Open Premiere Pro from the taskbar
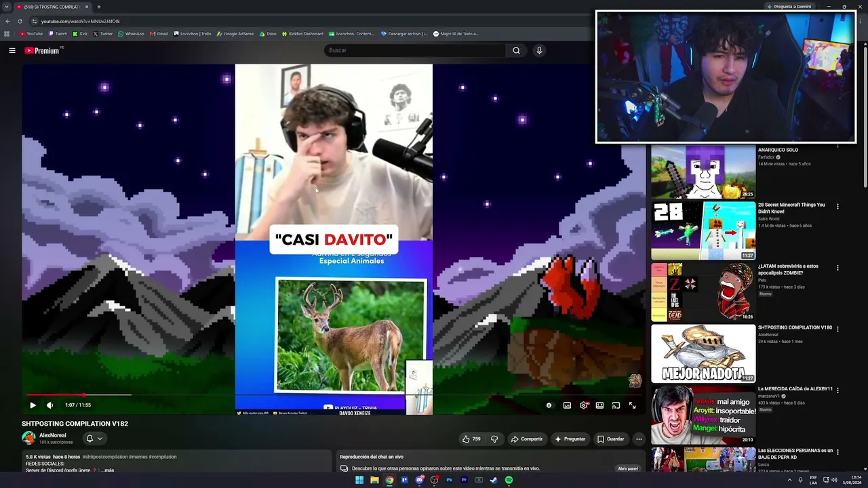The image size is (868, 488). click(464, 480)
